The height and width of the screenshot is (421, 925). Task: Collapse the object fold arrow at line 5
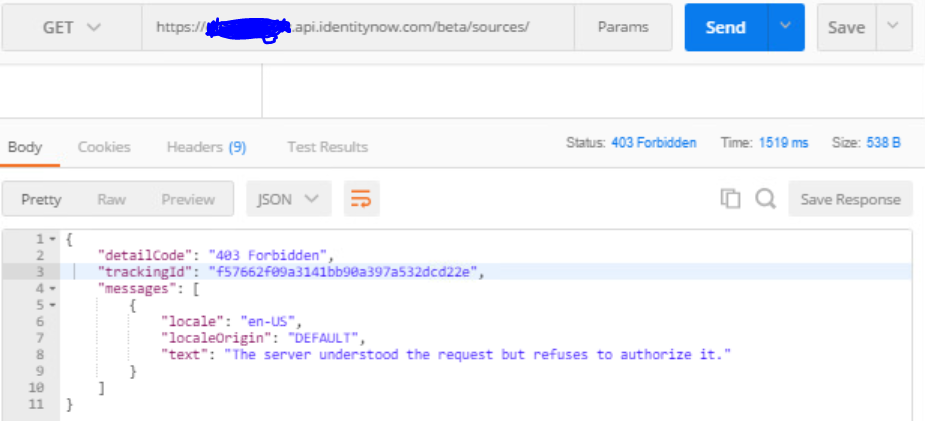pyautogui.click(x=52, y=305)
